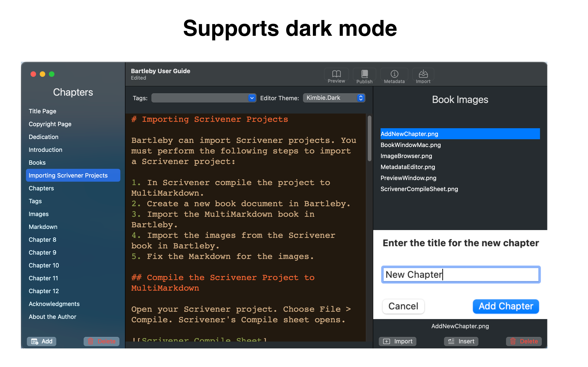Open the Editor Theme Kimbie.Dark popup
This screenshot has width=588, height=367.
pos(334,98)
